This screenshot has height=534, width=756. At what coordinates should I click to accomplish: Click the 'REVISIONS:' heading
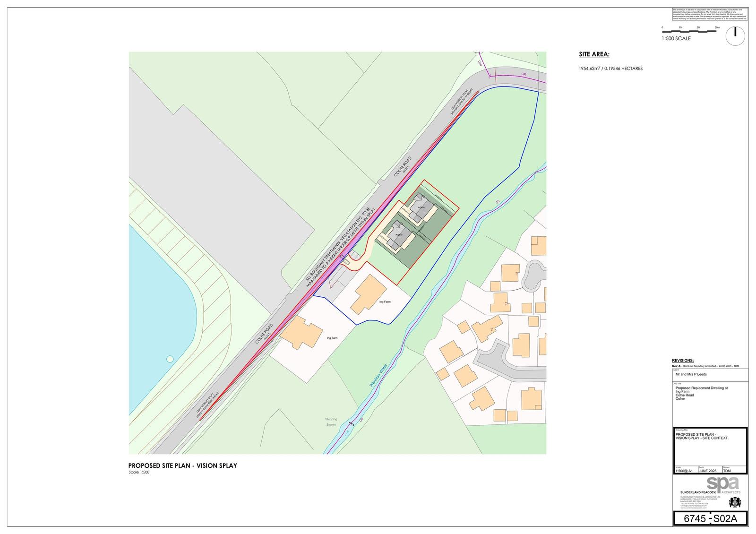pyautogui.click(x=682, y=360)
